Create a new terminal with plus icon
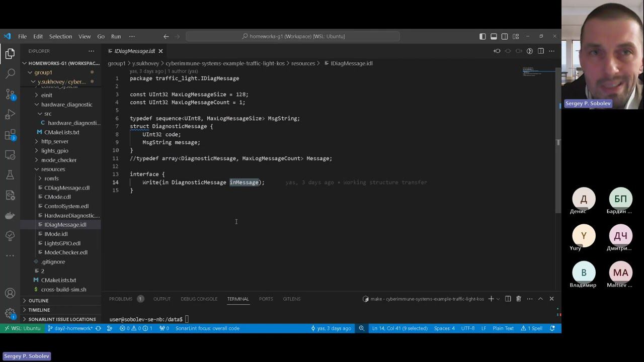Viewport: 644px width, 362px height. 491,299
